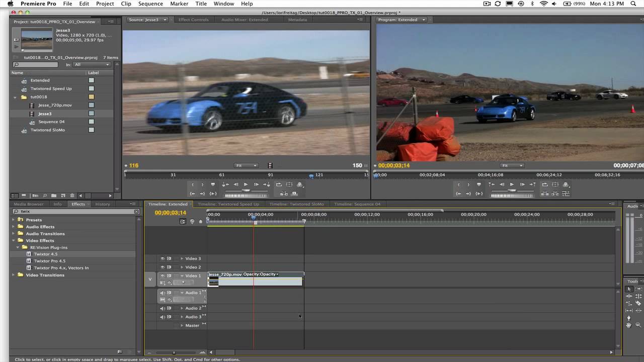Image resolution: width=644 pixels, height=362 pixels.
Task: Switch to Timeline: Twixtored Speed Up tab
Action: click(228, 204)
